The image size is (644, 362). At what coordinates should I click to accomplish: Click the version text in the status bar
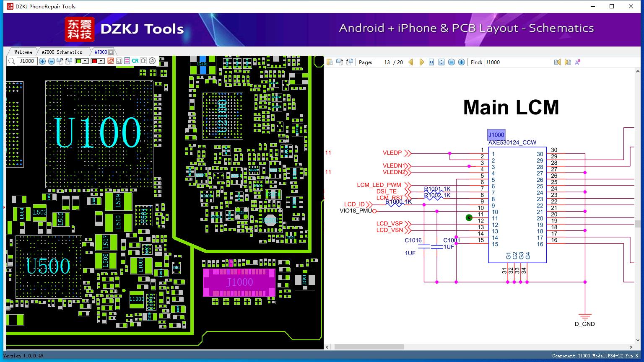23,356
